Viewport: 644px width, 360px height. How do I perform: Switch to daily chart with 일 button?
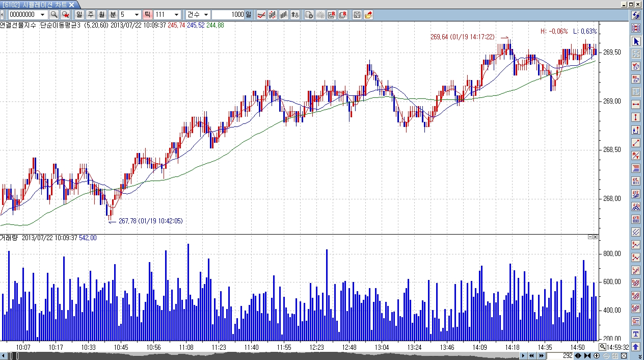(x=79, y=15)
